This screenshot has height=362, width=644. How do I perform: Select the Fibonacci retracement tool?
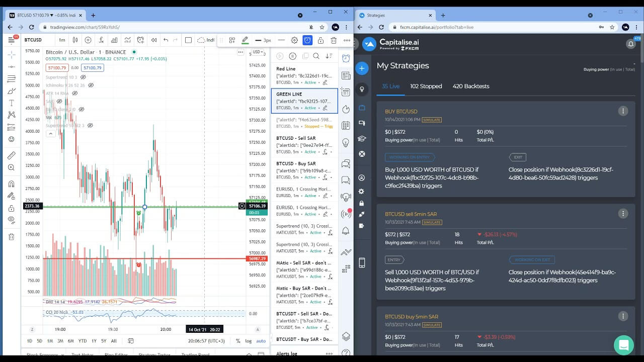(11, 78)
